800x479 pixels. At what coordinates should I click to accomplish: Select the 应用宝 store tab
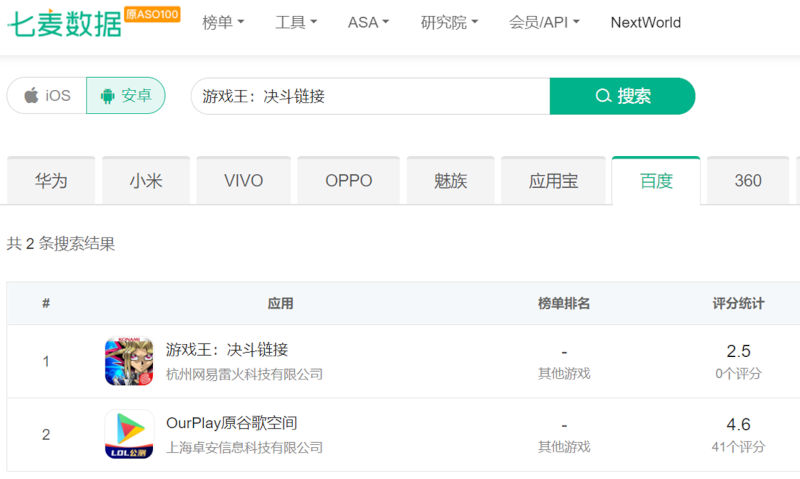(553, 181)
